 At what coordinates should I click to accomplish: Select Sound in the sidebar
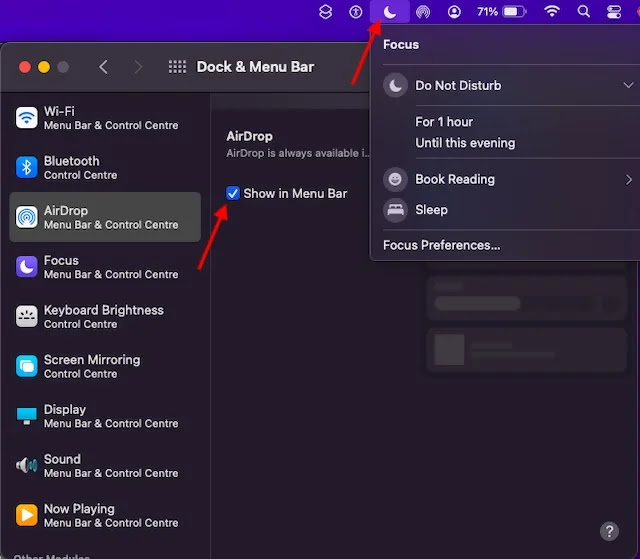pyautogui.click(x=105, y=466)
